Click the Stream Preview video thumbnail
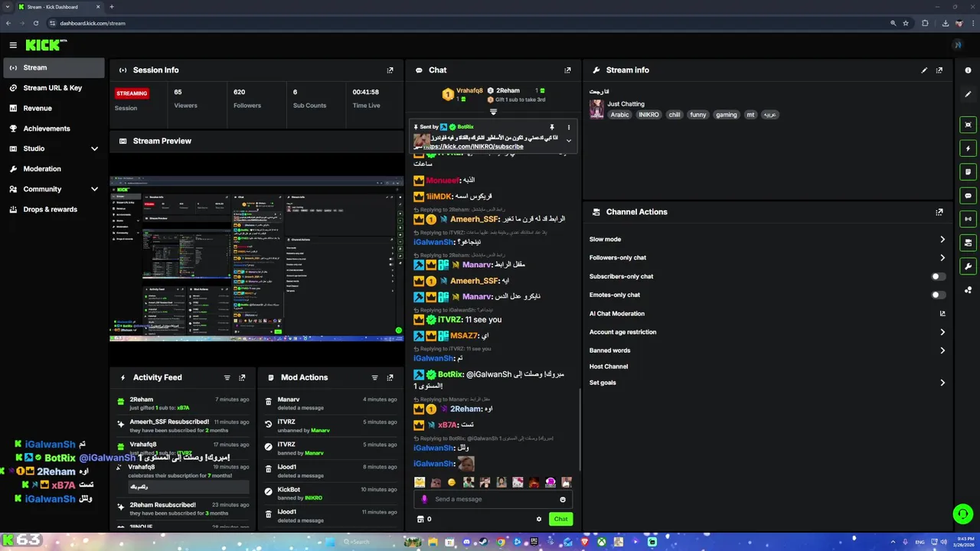 click(256, 259)
